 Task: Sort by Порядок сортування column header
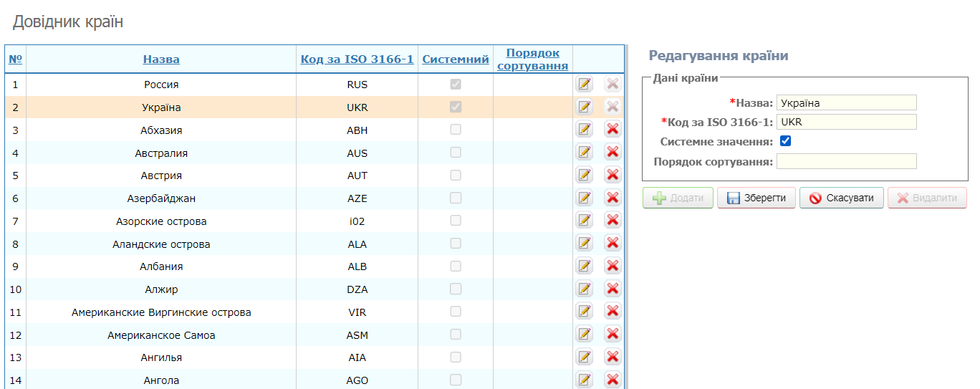click(x=532, y=59)
